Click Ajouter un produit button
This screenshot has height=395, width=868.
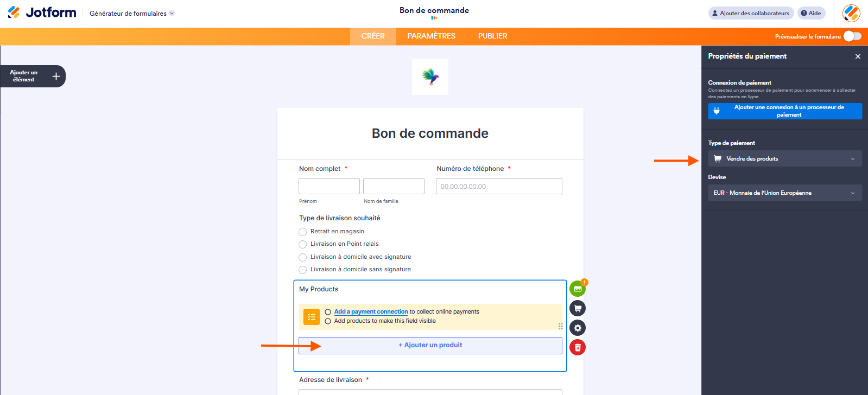click(x=430, y=345)
